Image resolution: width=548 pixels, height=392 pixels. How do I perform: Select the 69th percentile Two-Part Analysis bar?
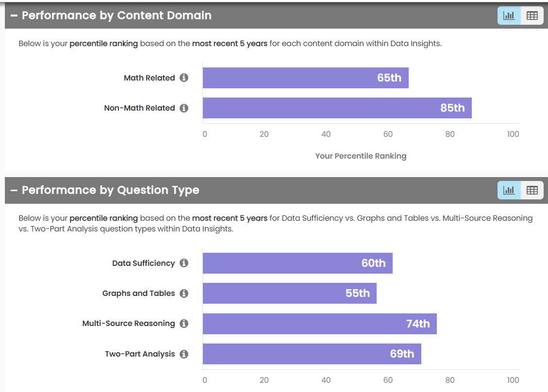pyautogui.click(x=312, y=354)
